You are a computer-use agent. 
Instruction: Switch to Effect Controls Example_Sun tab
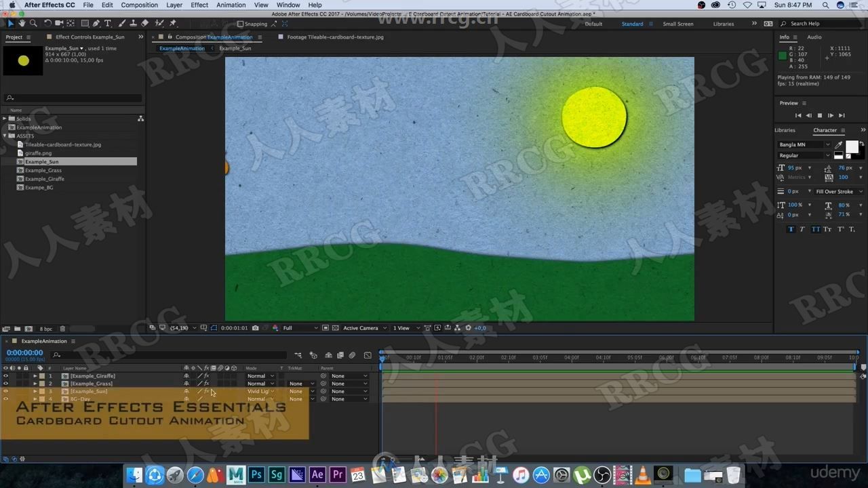[x=90, y=37]
